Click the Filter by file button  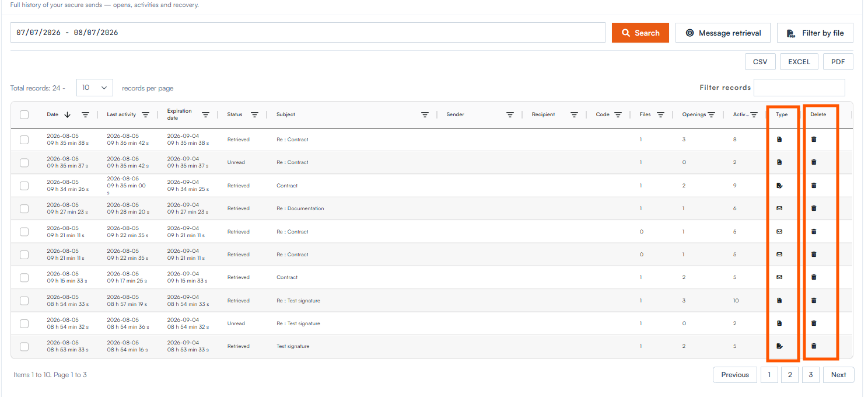pyautogui.click(x=815, y=33)
